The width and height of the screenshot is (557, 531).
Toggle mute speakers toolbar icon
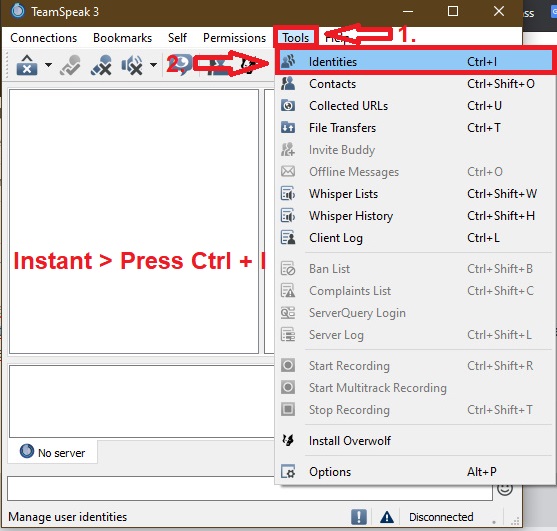pyautogui.click(x=132, y=65)
